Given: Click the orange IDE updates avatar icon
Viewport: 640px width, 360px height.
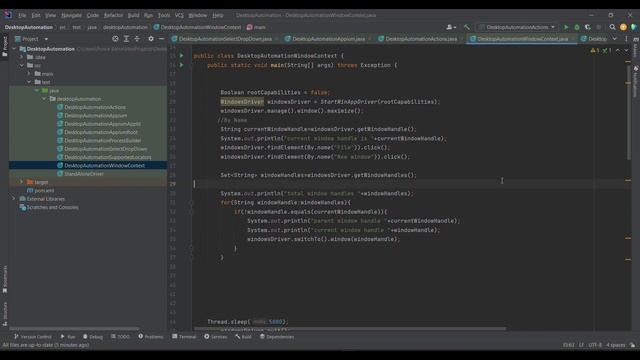Looking at the screenshot, I should pyautogui.click(x=623, y=27).
